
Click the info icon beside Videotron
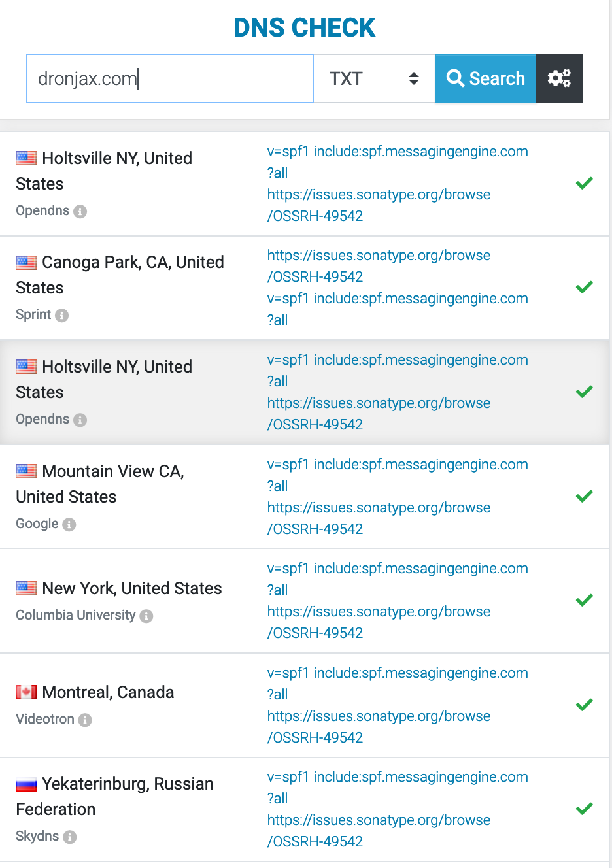[x=85, y=720]
